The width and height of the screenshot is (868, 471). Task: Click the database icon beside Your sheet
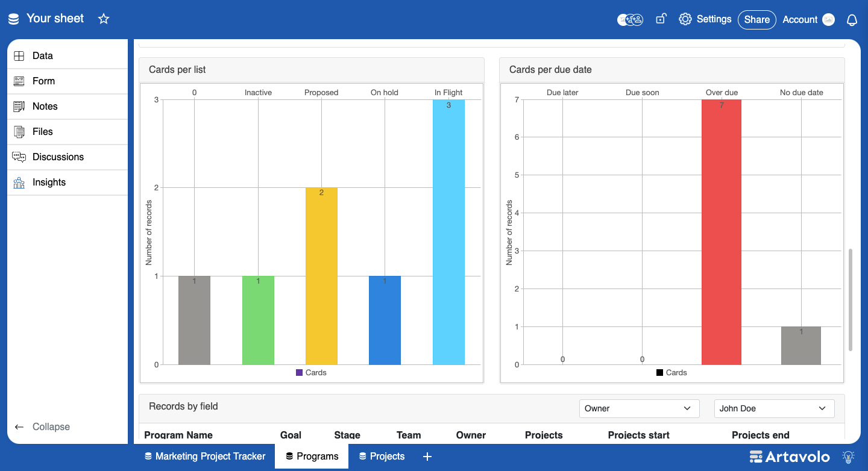(14, 19)
